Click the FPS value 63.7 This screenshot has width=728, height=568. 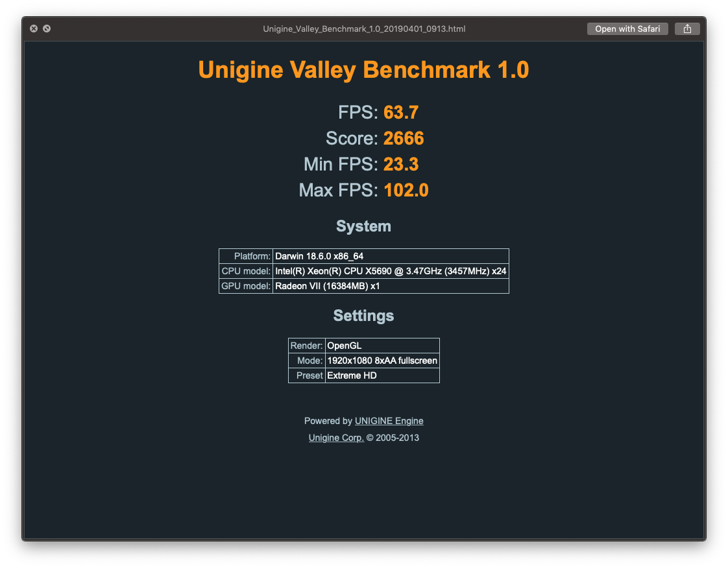click(x=401, y=112)
